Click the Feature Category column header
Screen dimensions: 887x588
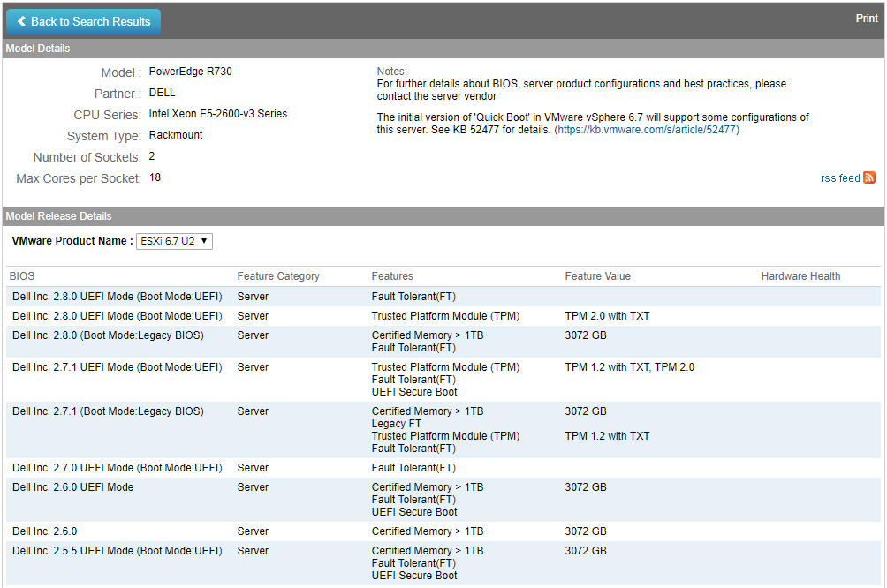click(278, 276)
